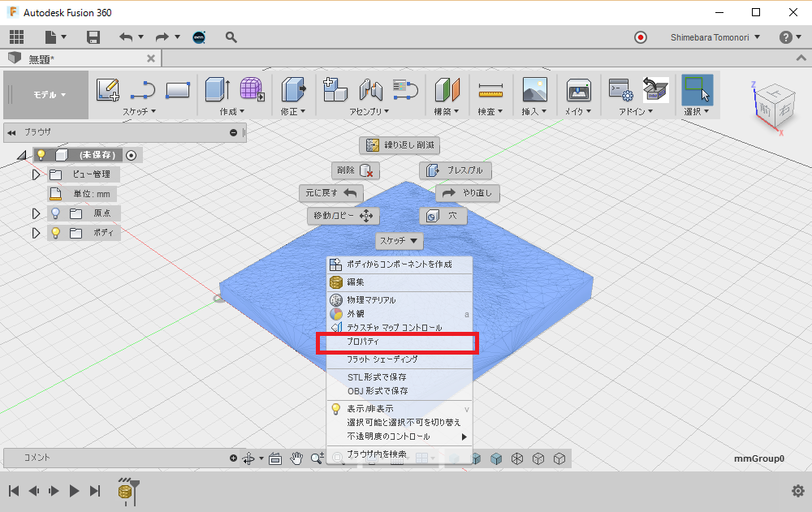This screenshot has height=512, width=812.
Task: Open the Shimebara Tomonori account menu
Action: click(715, 37)
